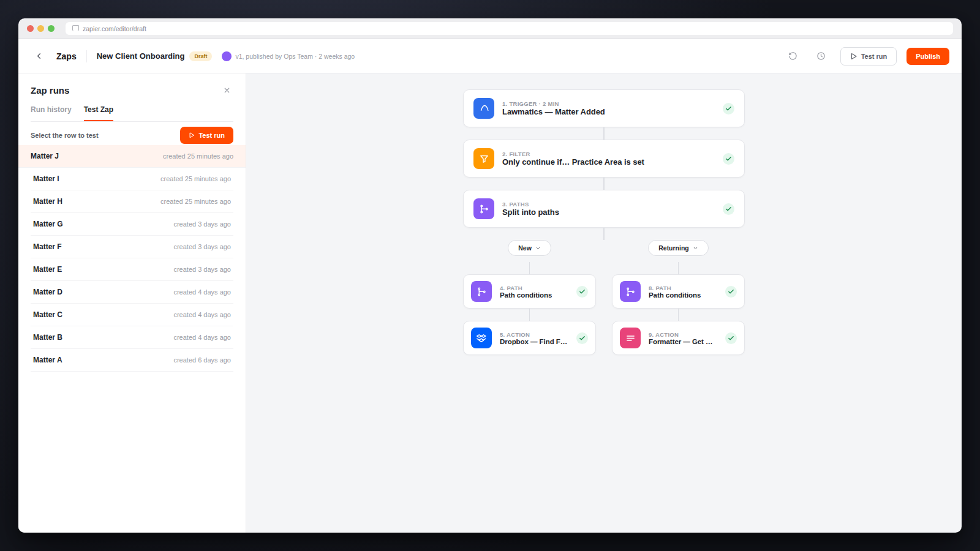
Task: Click the Dropbox action icon
Action: point(481,338)
